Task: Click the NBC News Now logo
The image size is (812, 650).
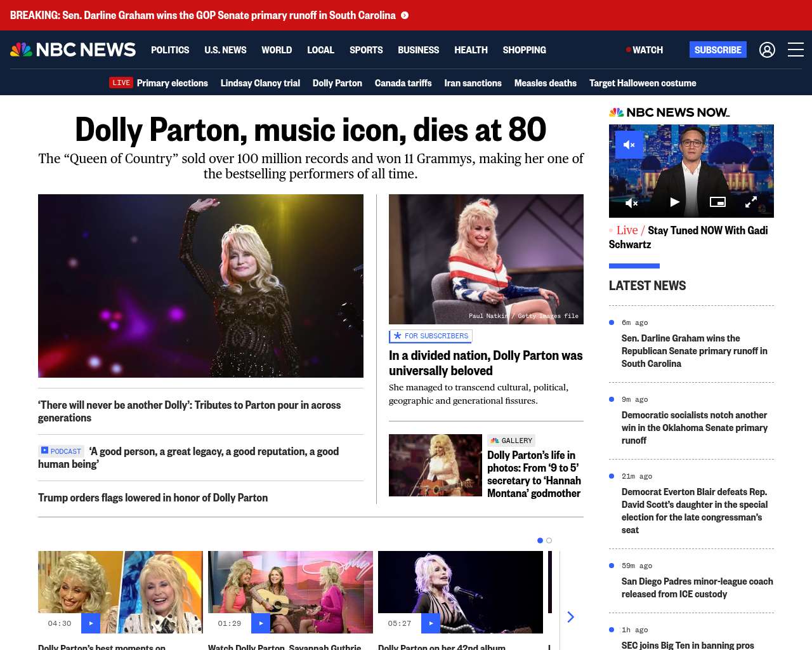Action: pos(669,112)
